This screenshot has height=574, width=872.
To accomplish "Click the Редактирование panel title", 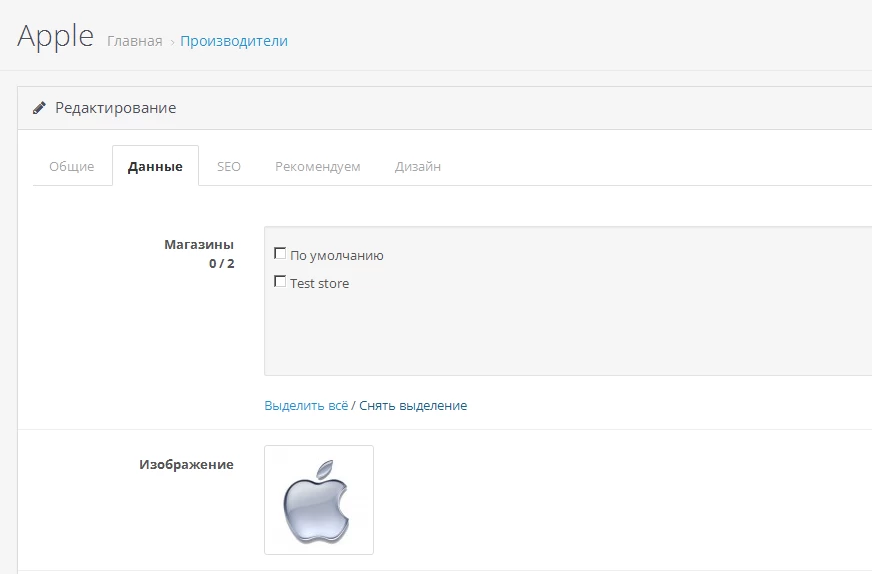I will coord(116,108).
